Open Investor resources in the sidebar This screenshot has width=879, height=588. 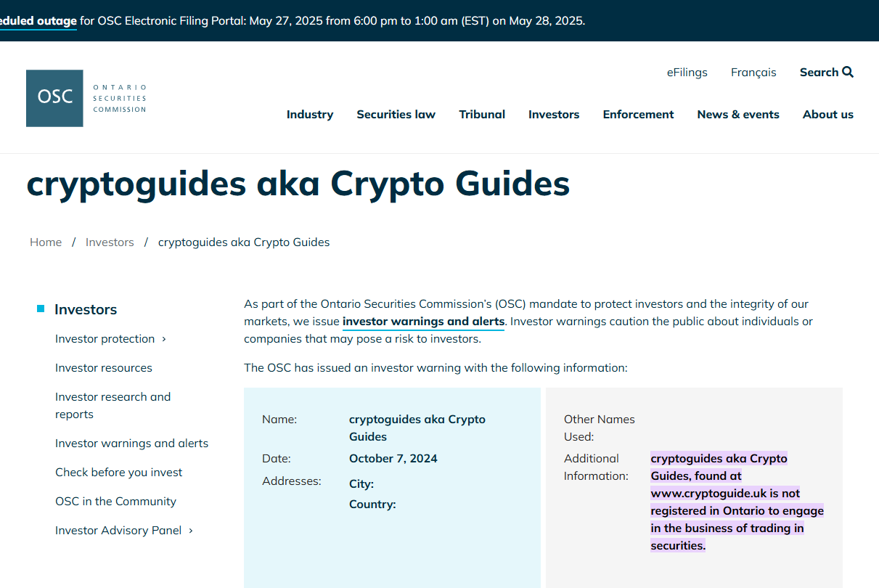pyautogui.click(x=104, y=367)
